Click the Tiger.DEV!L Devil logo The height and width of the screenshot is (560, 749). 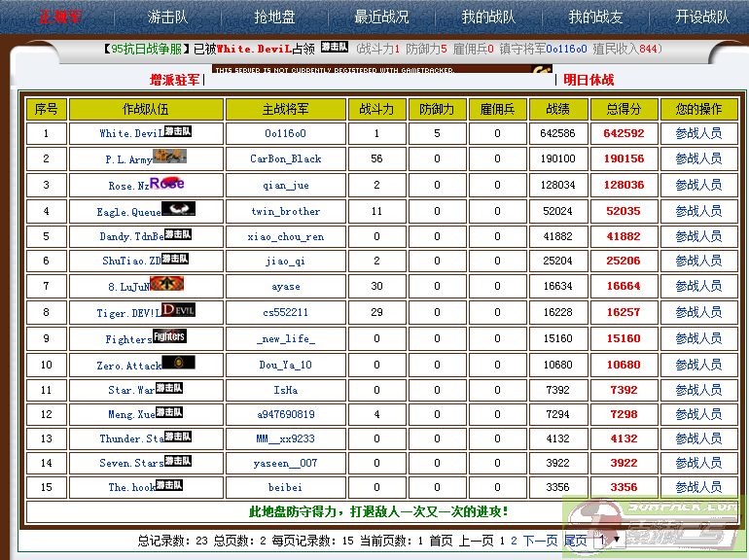pos(178,310)
